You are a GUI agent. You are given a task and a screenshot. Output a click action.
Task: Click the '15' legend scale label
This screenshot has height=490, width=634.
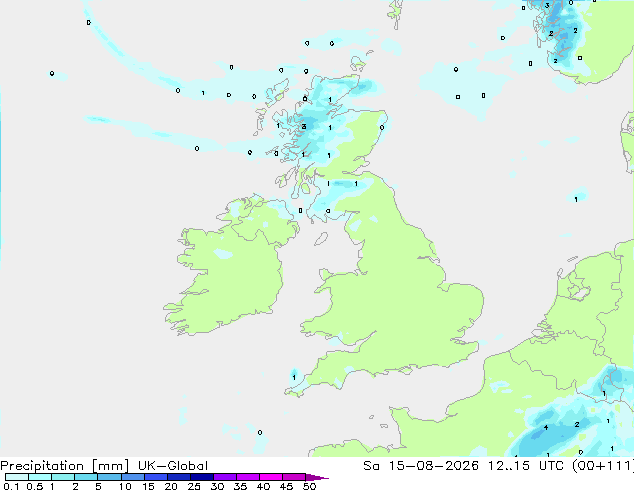pos(148,486)
